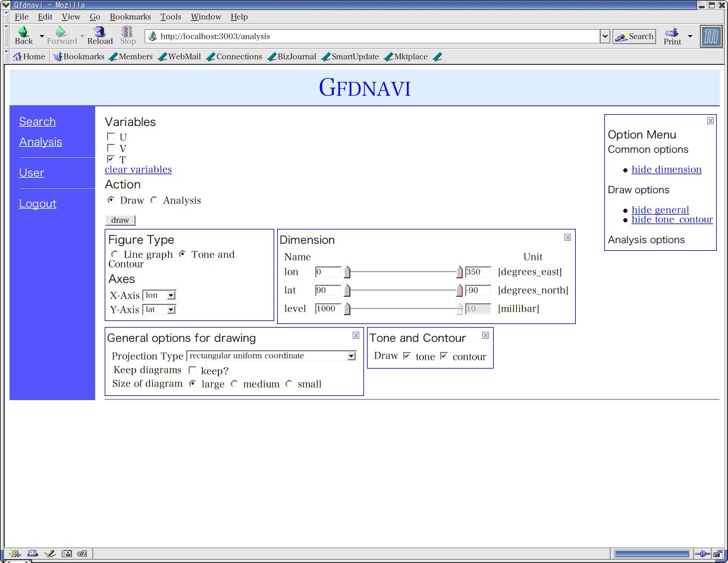Screen dimensions: 728x563
Task: Open the Bookmarks toolbar folder
Action: pos(79,56)
